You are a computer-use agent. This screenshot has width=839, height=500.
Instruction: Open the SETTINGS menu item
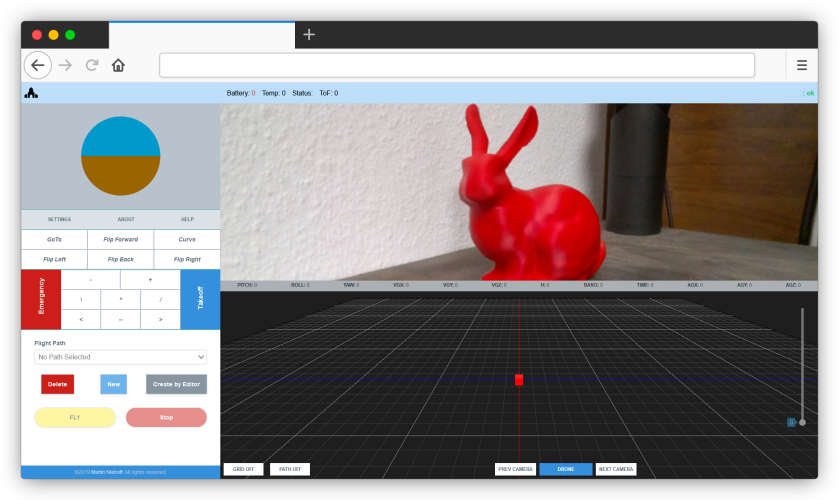[59, 219]
